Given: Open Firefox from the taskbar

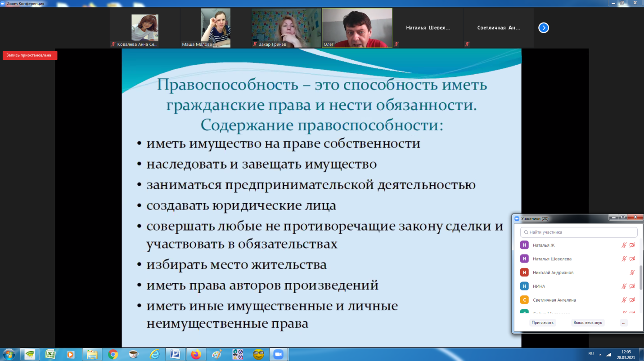Looking at the screenshot, I should tap(196, 354).
